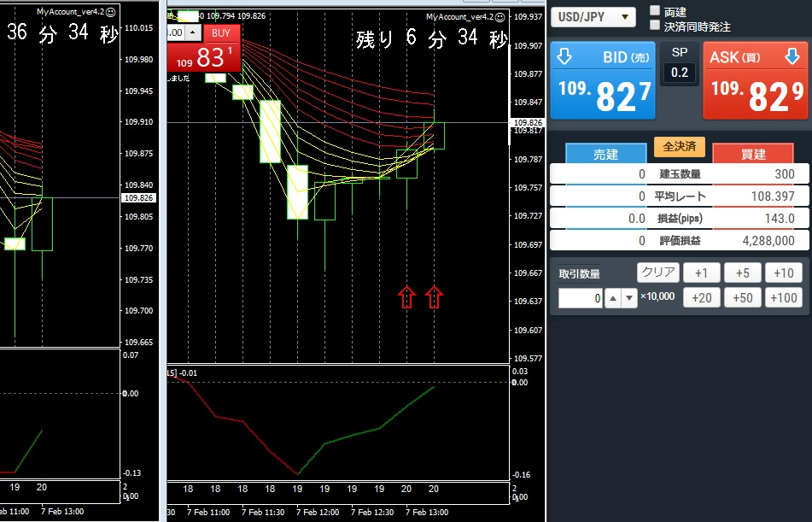Click the smiley icon in the left chart
The image size is (812, 522).
[110, 12]
